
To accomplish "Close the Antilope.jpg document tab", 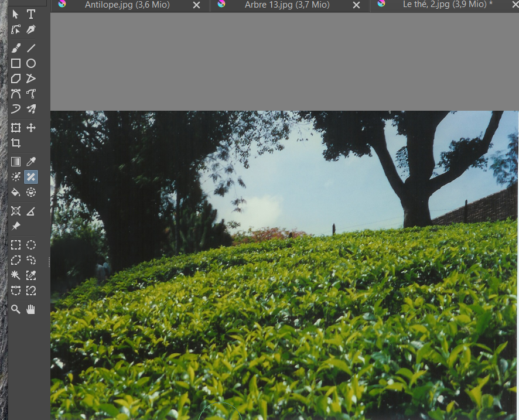I will coord(197,5).
